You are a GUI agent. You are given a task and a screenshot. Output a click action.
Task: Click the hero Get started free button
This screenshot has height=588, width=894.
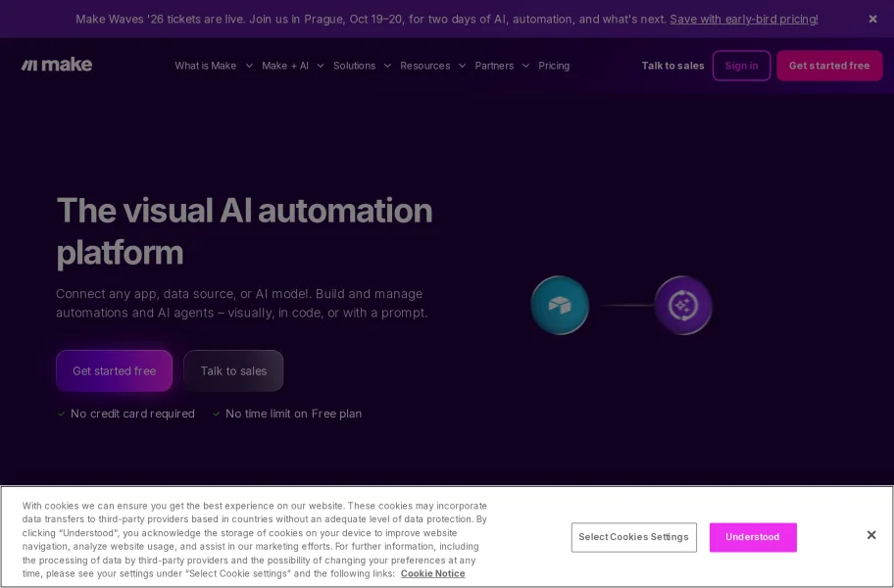114,370
